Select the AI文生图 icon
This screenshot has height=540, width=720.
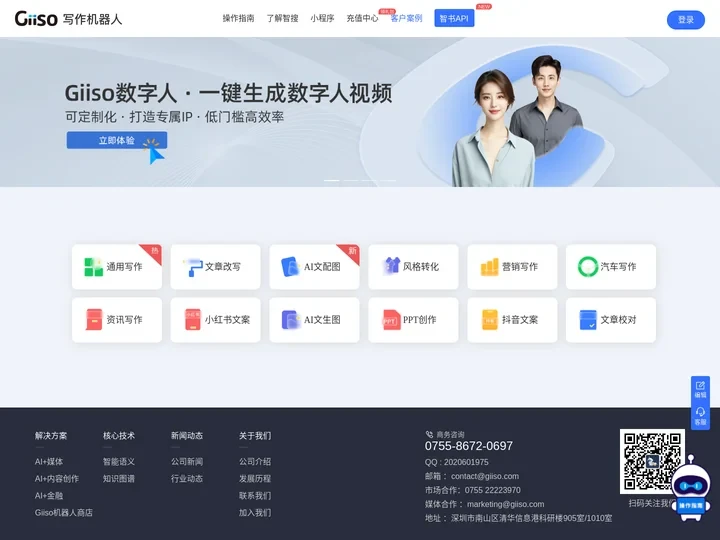pos(291,320)
